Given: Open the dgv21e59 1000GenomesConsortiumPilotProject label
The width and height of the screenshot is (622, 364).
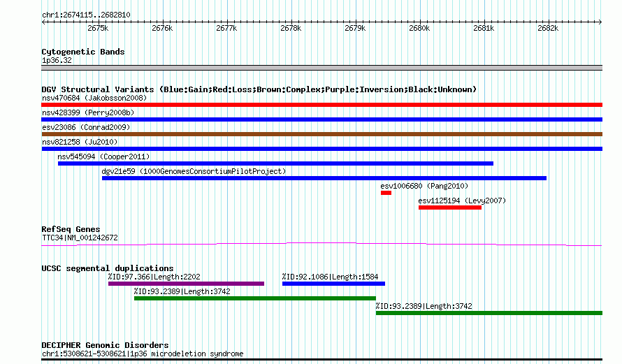Looking at the screenshot, I should click(x=194, y=171).
